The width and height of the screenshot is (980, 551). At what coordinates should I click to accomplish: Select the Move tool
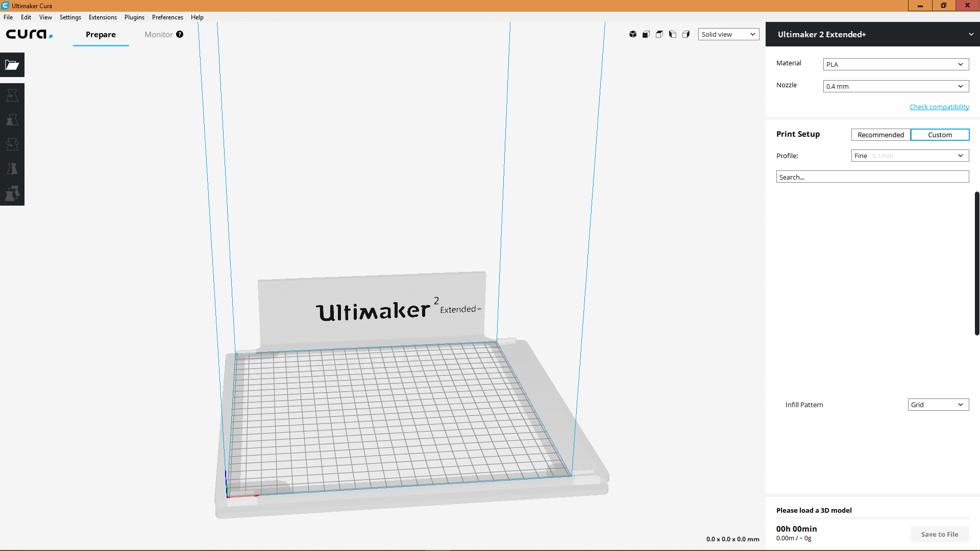(x=12, y=95)
